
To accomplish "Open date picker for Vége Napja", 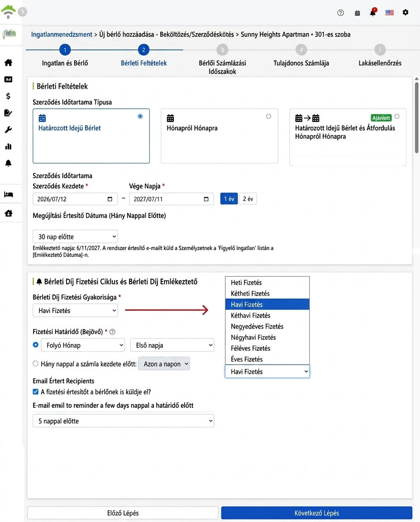I will click(206, 199).
